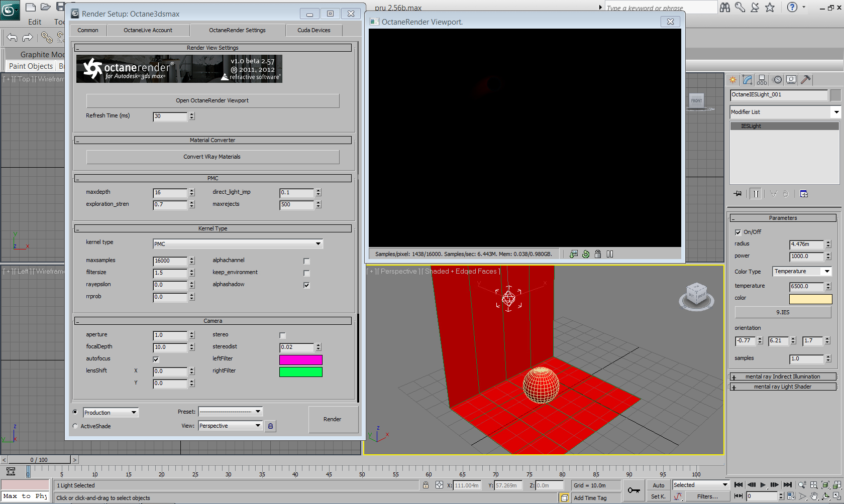Open the Utilities hammer tab

click(x=806, y=80)
